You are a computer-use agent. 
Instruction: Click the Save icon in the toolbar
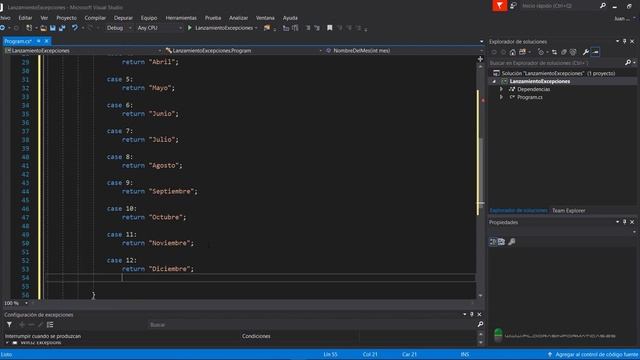(x=53, y=28)
